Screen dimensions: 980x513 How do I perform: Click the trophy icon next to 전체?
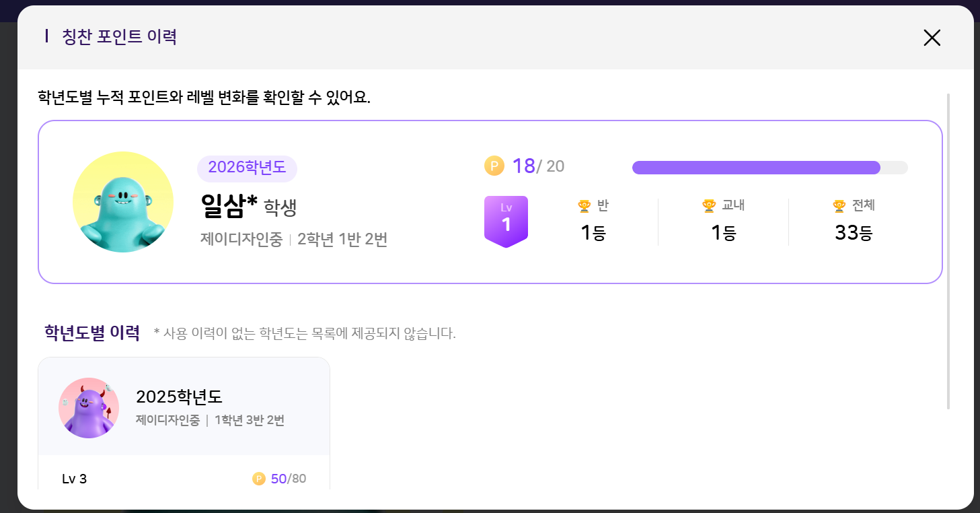point(839,206)
